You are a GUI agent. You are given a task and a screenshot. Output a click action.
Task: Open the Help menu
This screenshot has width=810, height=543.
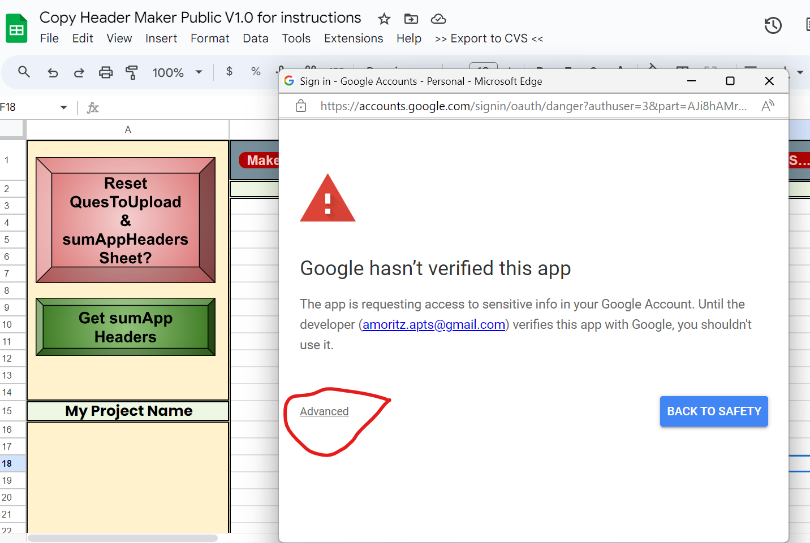click(x=409, y=38)
